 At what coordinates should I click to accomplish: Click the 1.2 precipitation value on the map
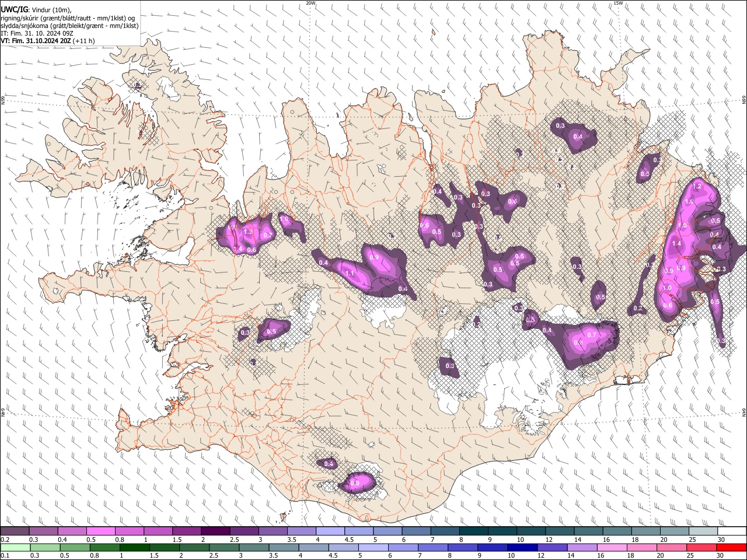(696, 186)
